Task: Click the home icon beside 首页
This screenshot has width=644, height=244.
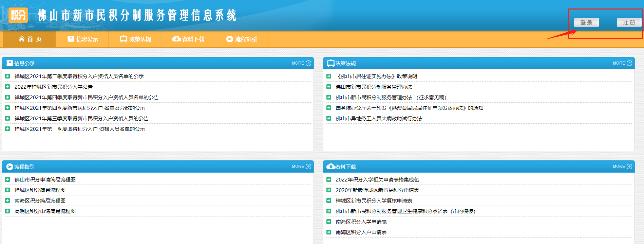Action: pos(22,39)
